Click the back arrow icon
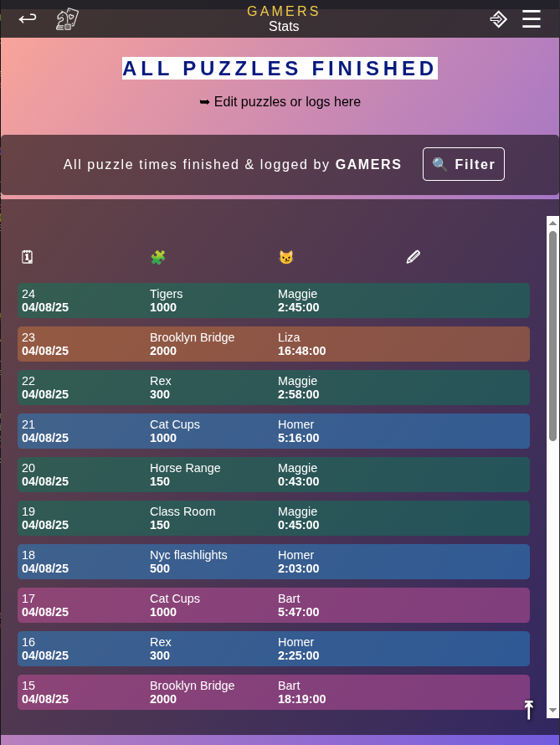This screenshot has height=745, width=560. [x=28, y=18]
